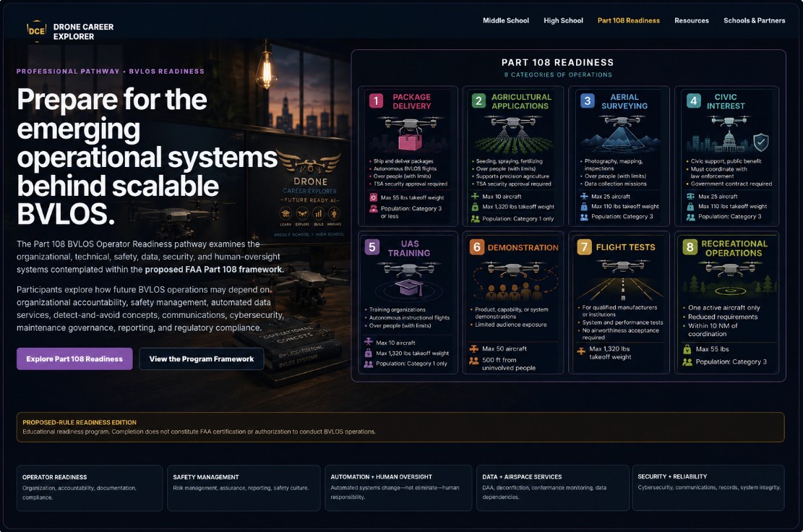
Task: Click the Drone Career Explorer site title
Action: [83, 31]
